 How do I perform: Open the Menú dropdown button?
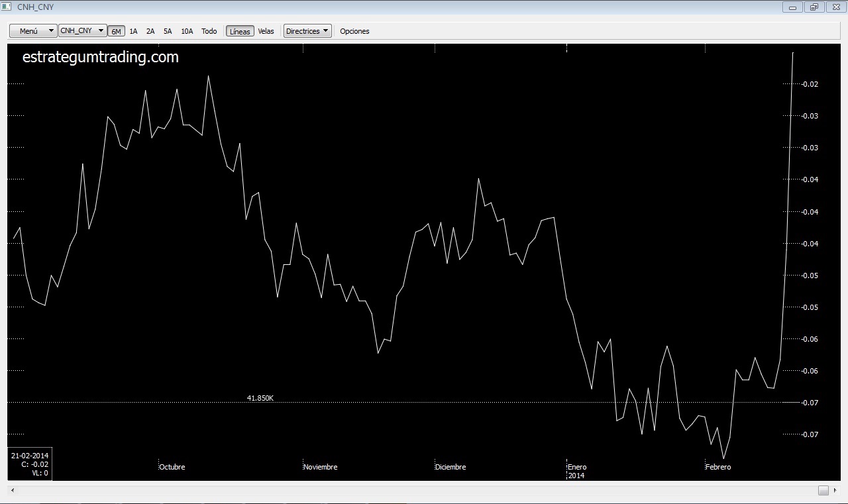click(x=33, y=31)
